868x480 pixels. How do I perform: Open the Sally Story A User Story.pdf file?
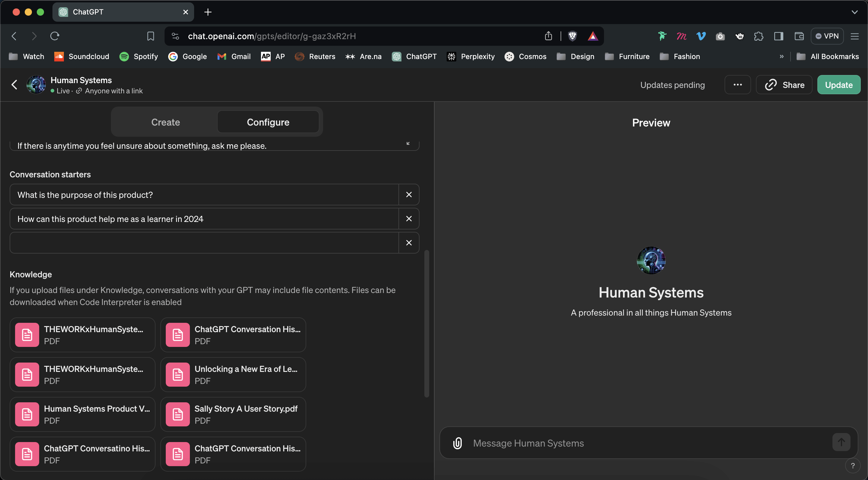(233, 414)
